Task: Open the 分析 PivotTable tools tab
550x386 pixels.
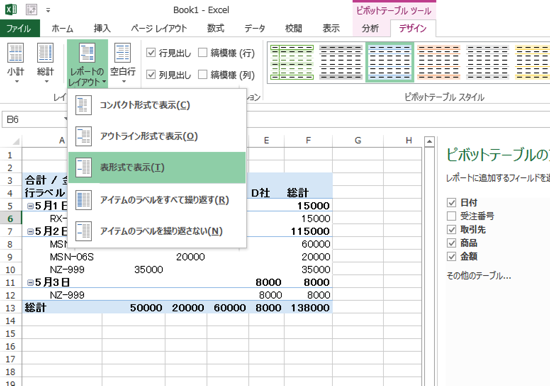Action: click(x=370, y=28)
